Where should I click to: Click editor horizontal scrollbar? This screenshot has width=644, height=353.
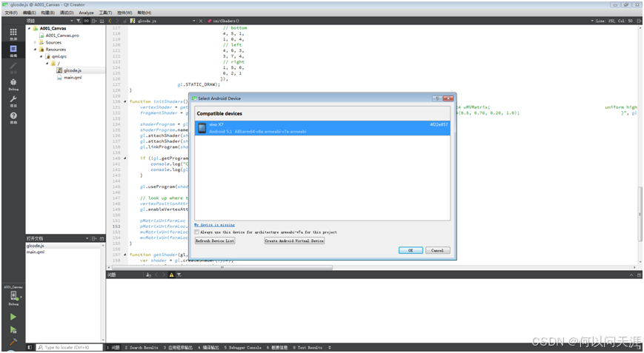tap(222, 267)
